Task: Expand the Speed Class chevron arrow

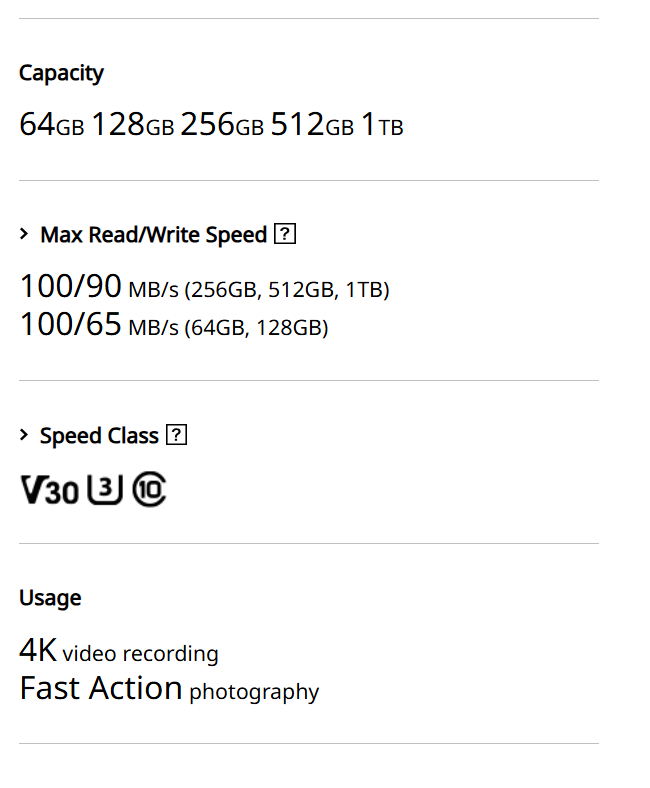Action: click(x=25, y=436)
